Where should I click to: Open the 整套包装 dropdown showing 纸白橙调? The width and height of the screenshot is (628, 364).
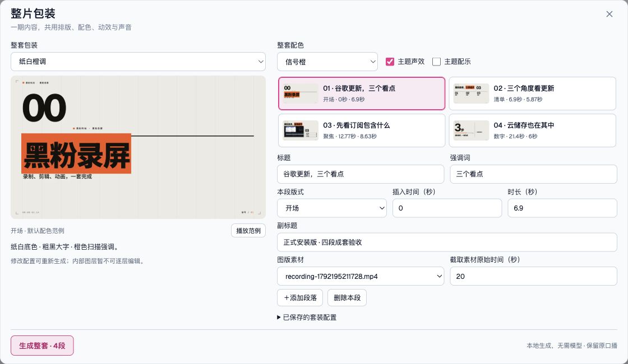click(x=138, y=62)
